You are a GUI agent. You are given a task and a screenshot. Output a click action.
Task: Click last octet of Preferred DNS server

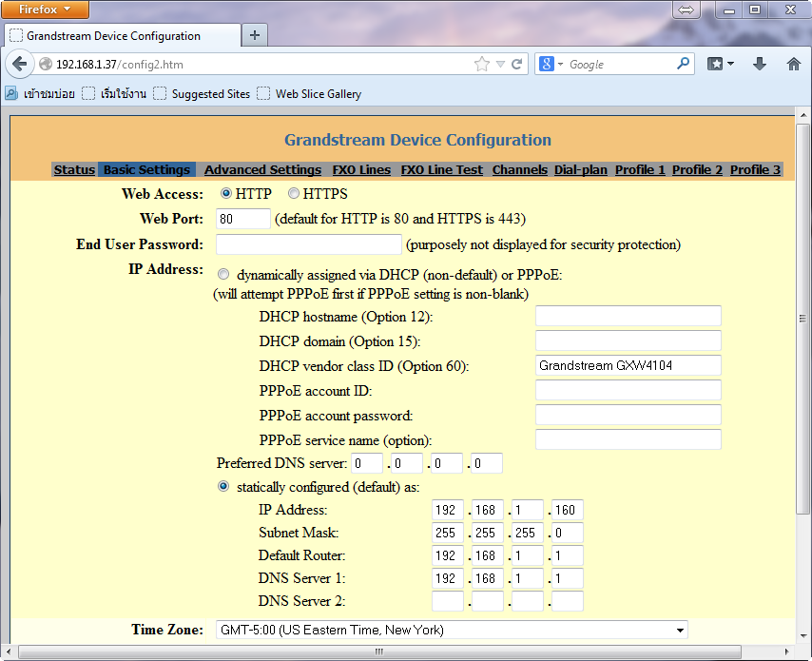[x=487, y=463]
